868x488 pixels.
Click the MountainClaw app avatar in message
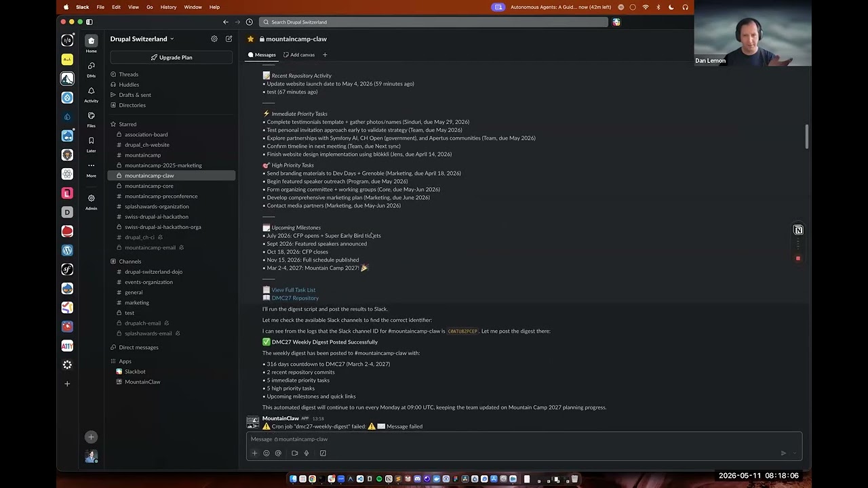pyautogui.click(x=253, y=422)
